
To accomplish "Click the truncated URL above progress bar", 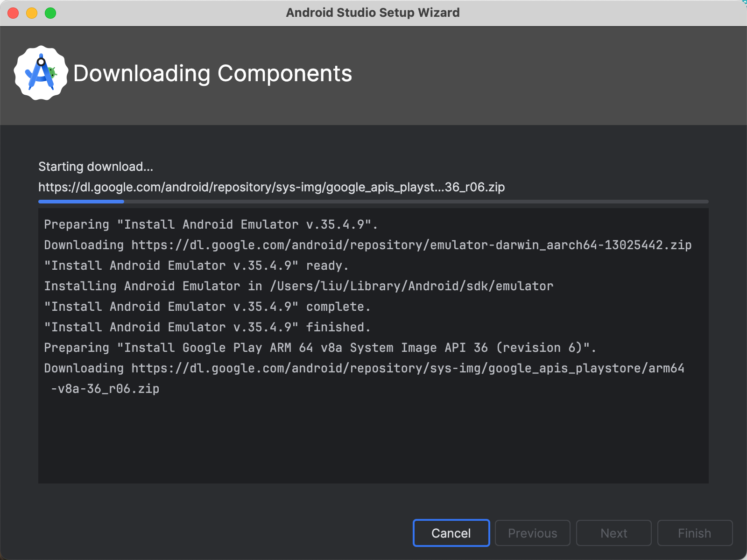I will tap(271, 187).
